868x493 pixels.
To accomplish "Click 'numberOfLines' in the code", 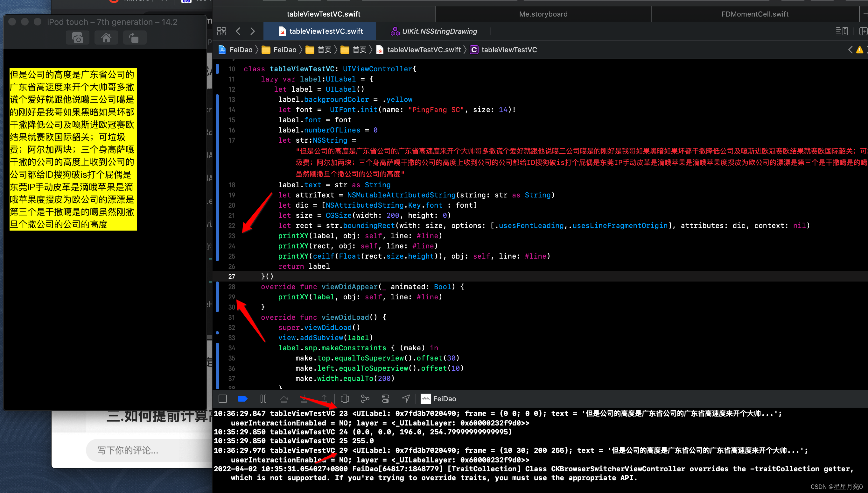I will pos(332,130).
